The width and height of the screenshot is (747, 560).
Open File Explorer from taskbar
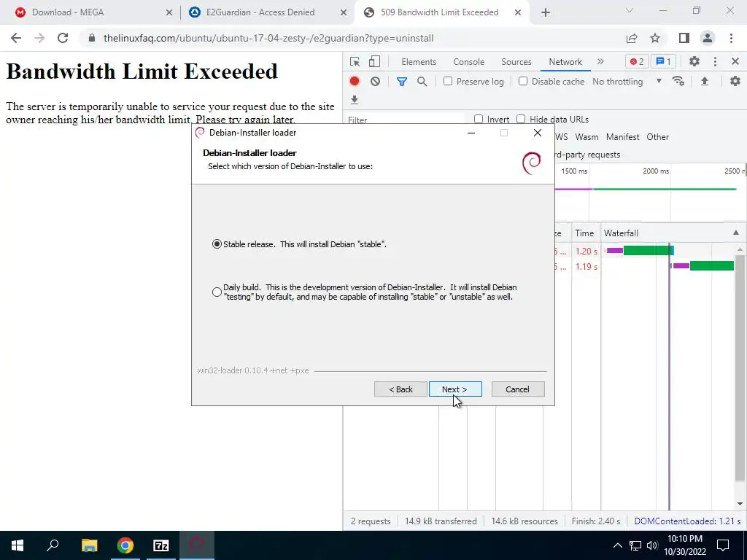click(89, 545)
